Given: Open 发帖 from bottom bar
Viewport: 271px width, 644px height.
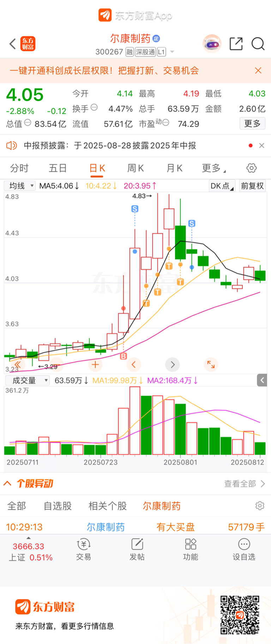Looking at the screenshot, I should [137, 549].
